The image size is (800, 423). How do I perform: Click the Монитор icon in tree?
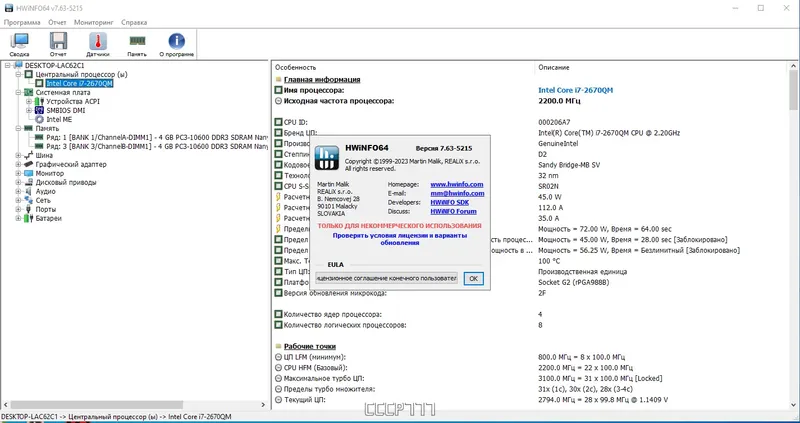pos(29,173)
